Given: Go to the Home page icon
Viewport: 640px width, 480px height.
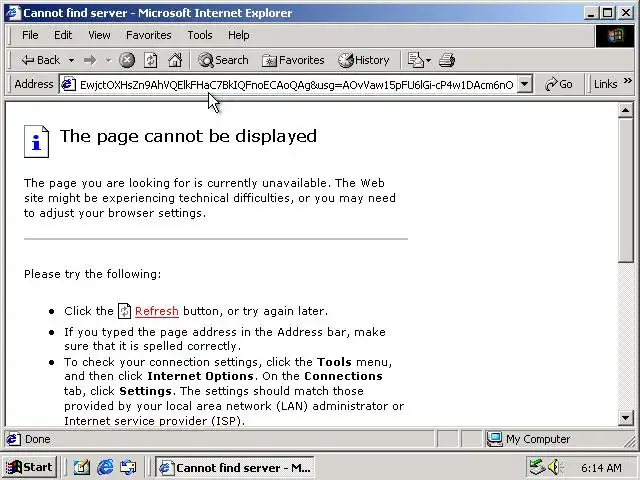Looking at the screenshot, I should click(175, 60).
